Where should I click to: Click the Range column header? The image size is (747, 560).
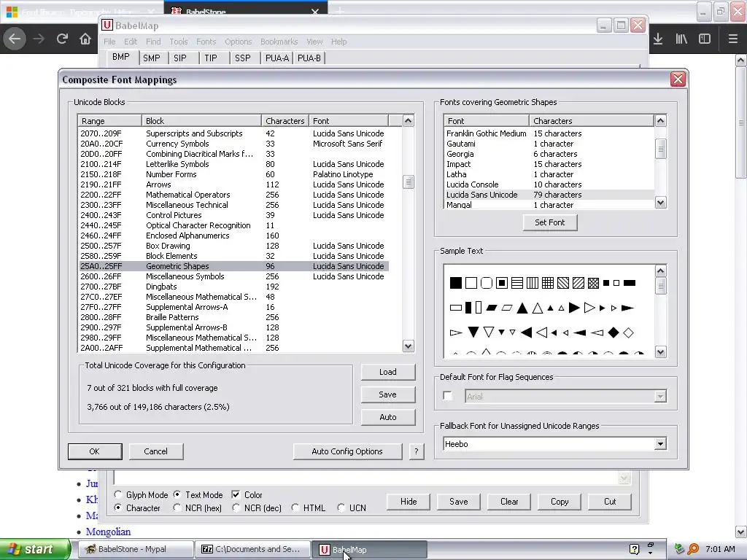coord(109,121)
